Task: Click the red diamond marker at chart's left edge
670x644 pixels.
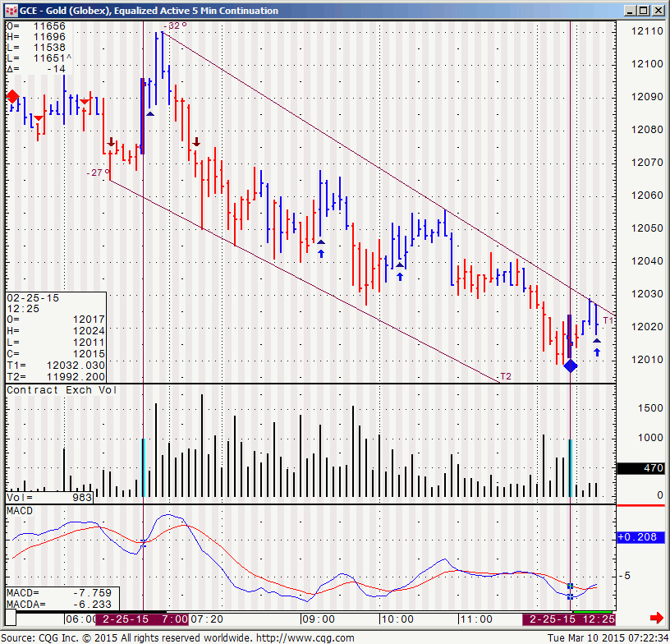Action: coord(12,97)
